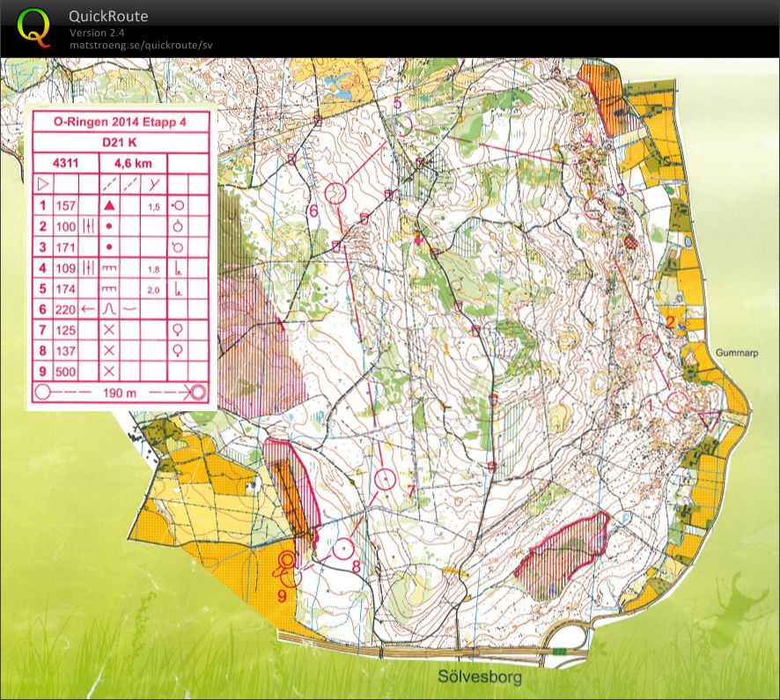Viewport: 780px width, 700px height.
Task: Click the left arrow symbol in row 6
Action: [x=88, y=309]
